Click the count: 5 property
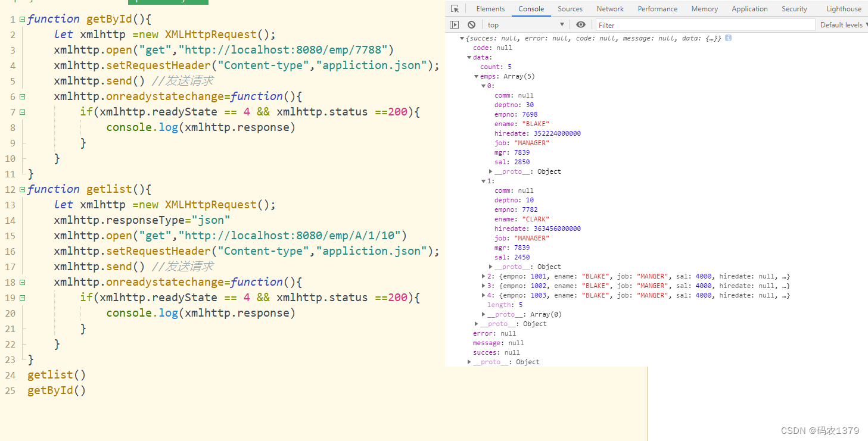This screenshot has width=868, height=441. coord(496,67)
